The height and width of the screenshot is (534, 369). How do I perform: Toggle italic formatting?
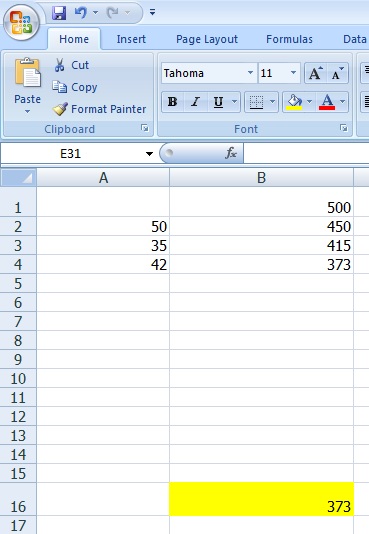coord(195,101)
